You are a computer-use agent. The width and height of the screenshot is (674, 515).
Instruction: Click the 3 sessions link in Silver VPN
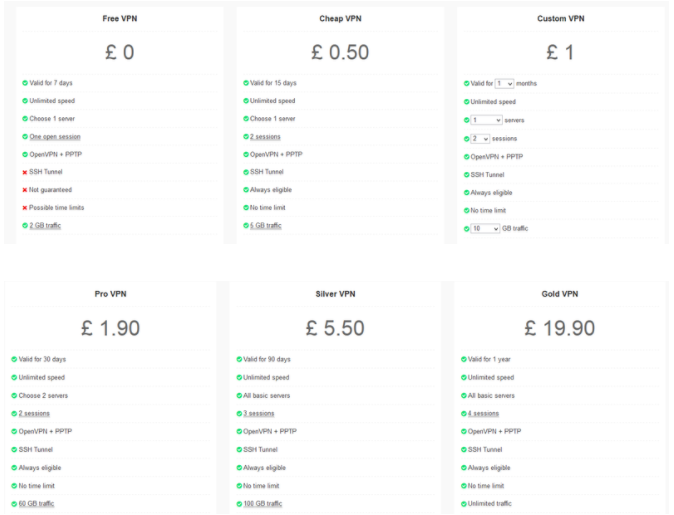coord(259,414)
